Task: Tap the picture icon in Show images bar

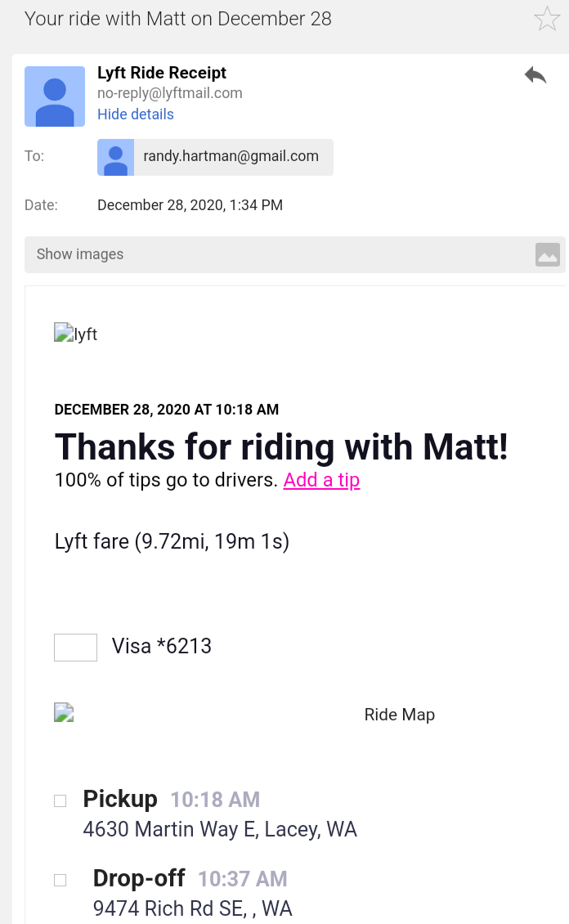Action: [547, 254]
